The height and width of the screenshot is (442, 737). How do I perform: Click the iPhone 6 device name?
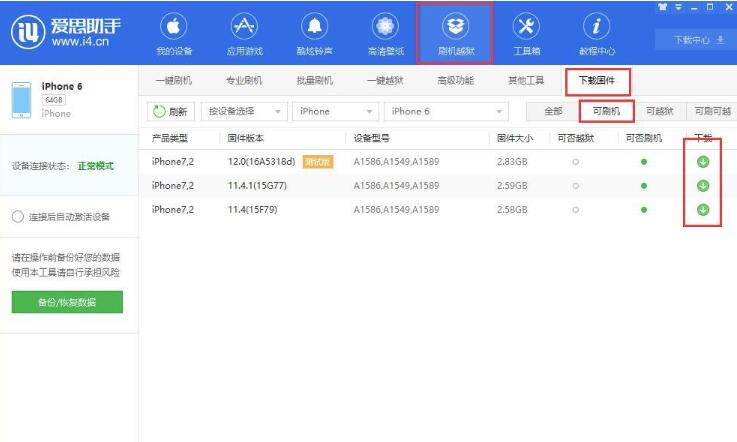pos(62,87)
